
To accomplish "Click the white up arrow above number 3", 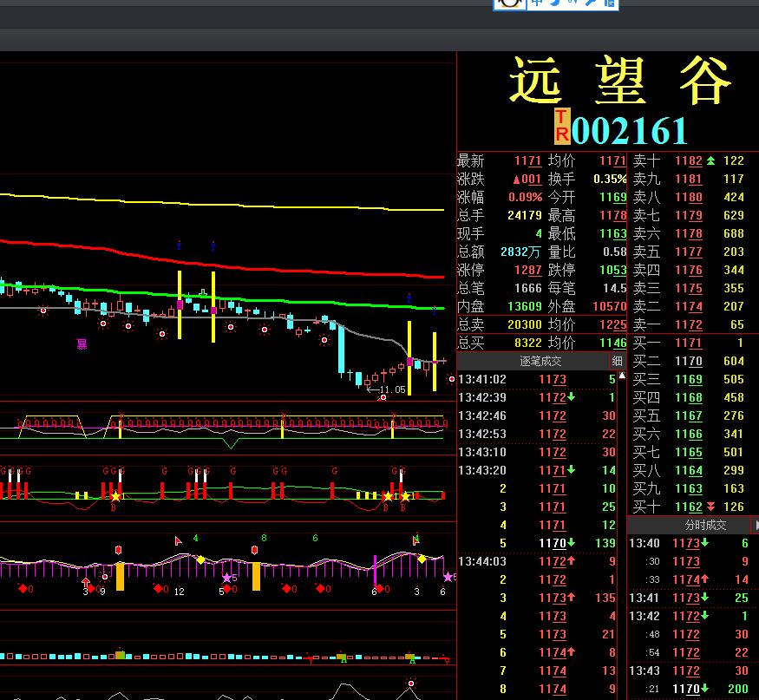I will [86, 582].
